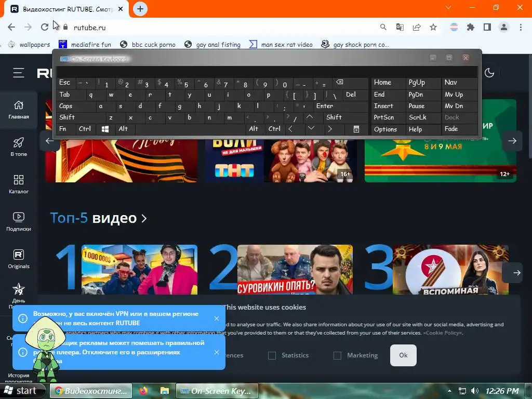The image size is (532, 399).
Task: Click the Windows logo key on keyboard
Action: pyautogui.click(x=105, y=129)
